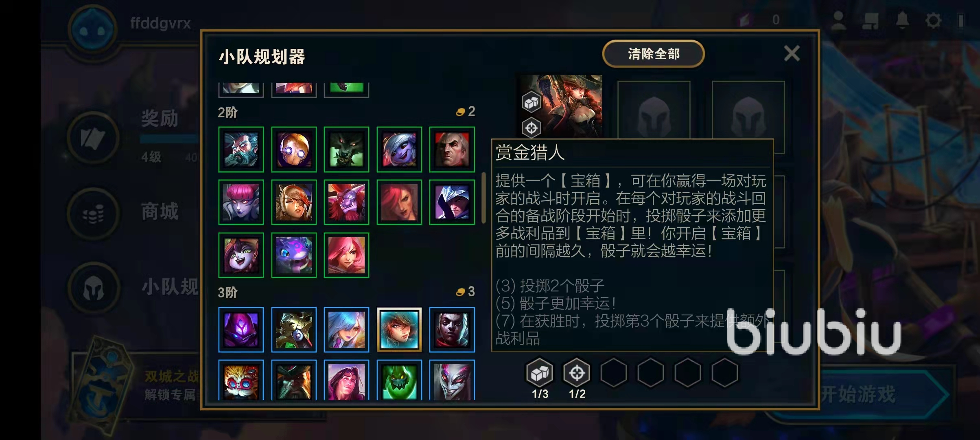The height and width of the screenshot is (440, 980).
Task: Select the Zac green blob champion
Action: tap(399, 381)
